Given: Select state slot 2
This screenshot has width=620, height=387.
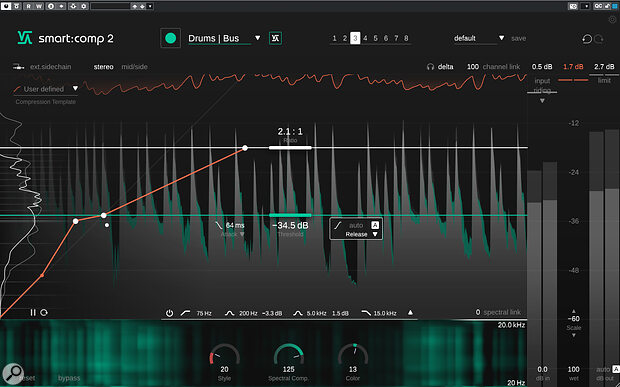Looking at the screenshot, I should tap(345, 38).
